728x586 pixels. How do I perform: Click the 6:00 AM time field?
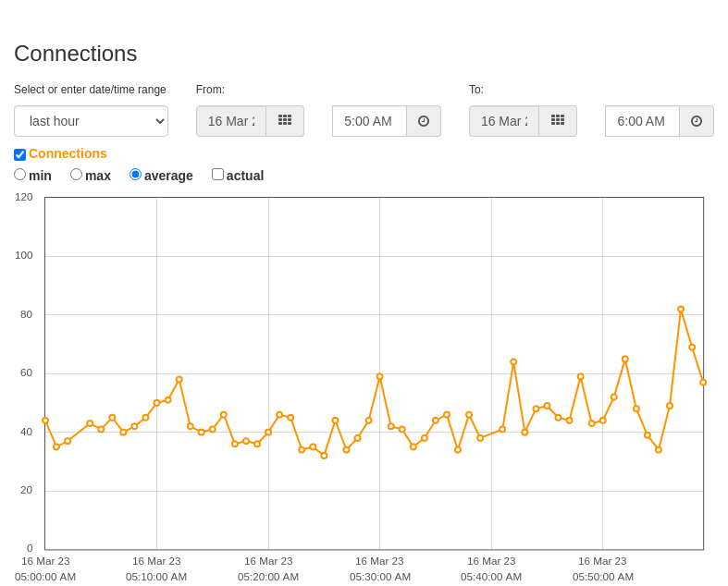click(x=643, y=121)
